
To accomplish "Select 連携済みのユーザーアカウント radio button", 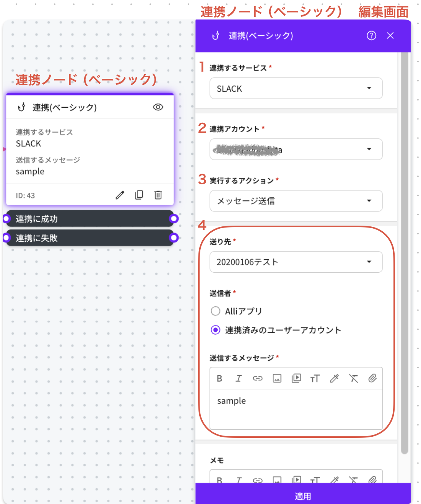I will (x=216, y=330).
